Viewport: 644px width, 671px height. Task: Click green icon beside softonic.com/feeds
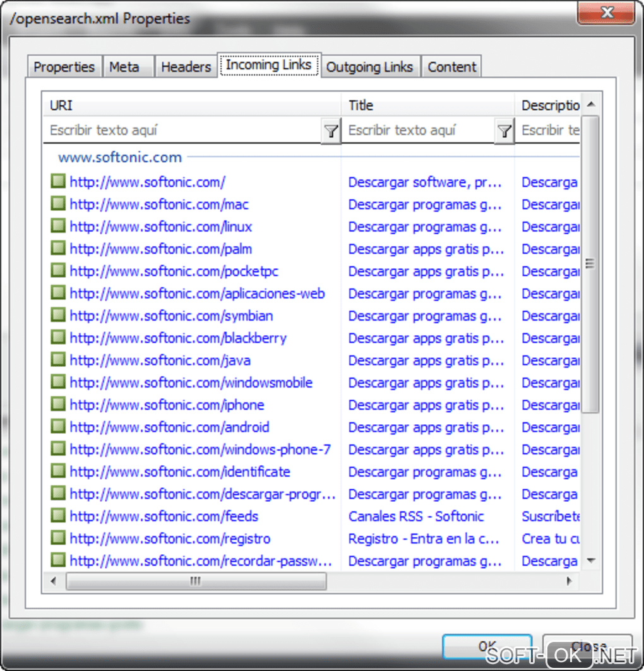(x=57, y=515)
